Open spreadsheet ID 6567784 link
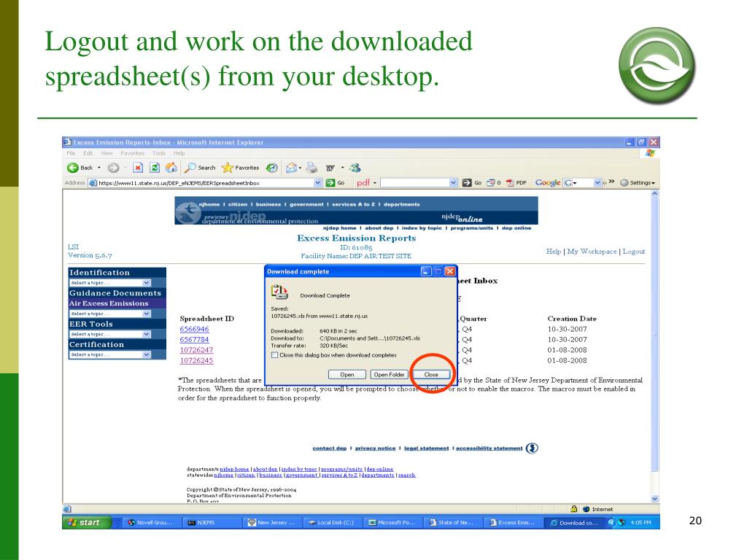Image resolution: width=747 pixels, height=560 pixels. pos(194,340)
